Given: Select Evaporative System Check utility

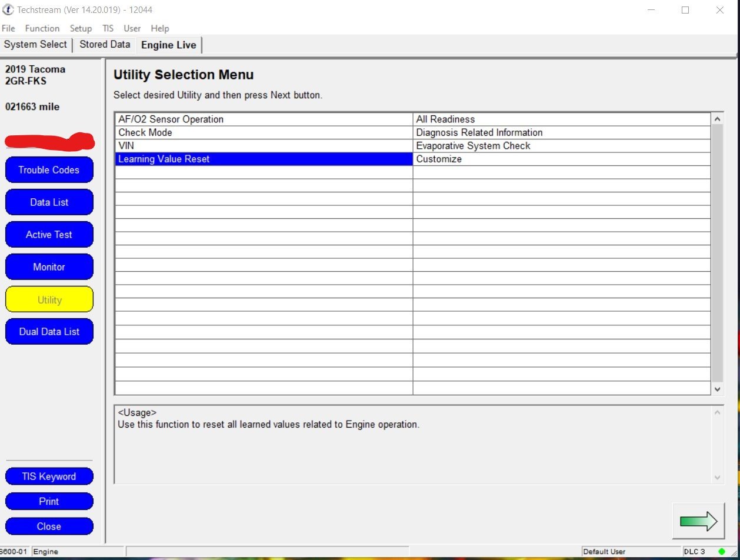Looking at the screenshot, I should 562,146.
